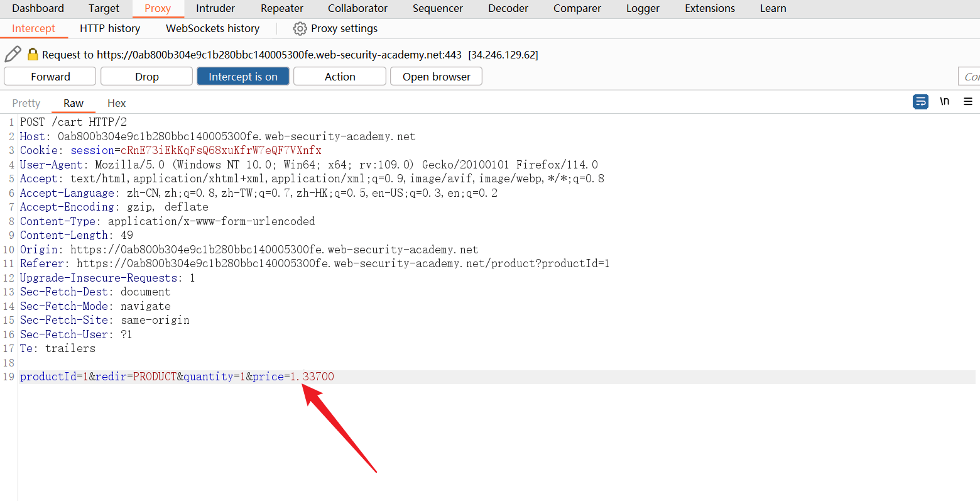
Task: Drop the intercepted request
Action: [146, 77]
